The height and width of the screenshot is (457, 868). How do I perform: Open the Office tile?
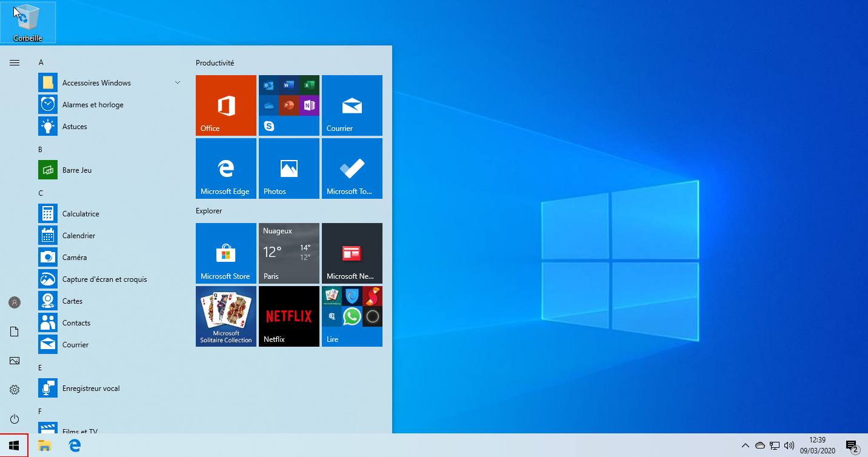point(226,105)
